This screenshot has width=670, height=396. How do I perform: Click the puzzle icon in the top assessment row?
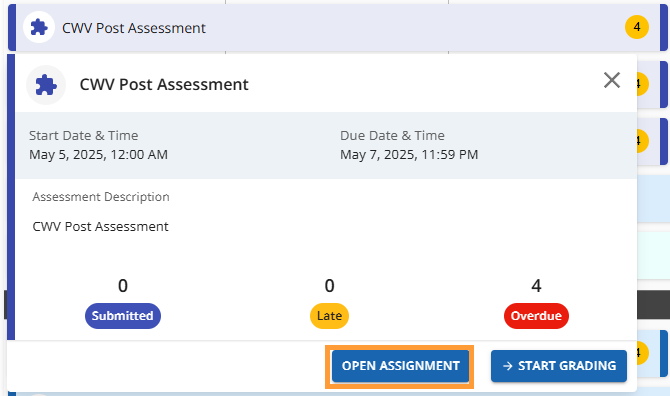point(39,28)
